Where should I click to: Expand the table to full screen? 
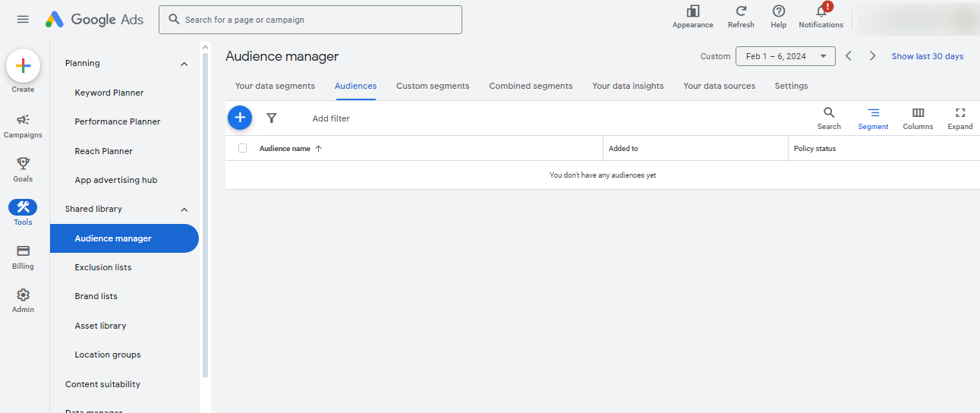(x=960, y=113)
